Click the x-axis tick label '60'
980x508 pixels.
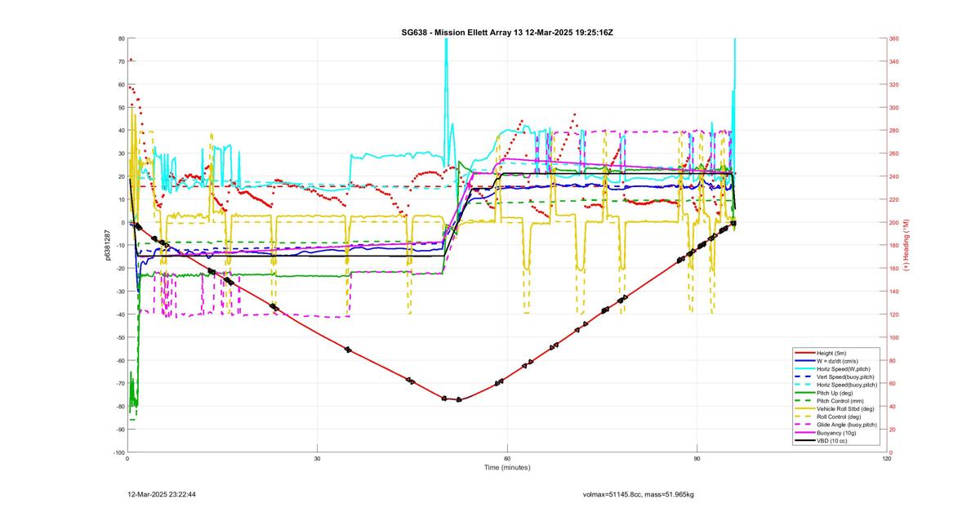click(507, 458)
